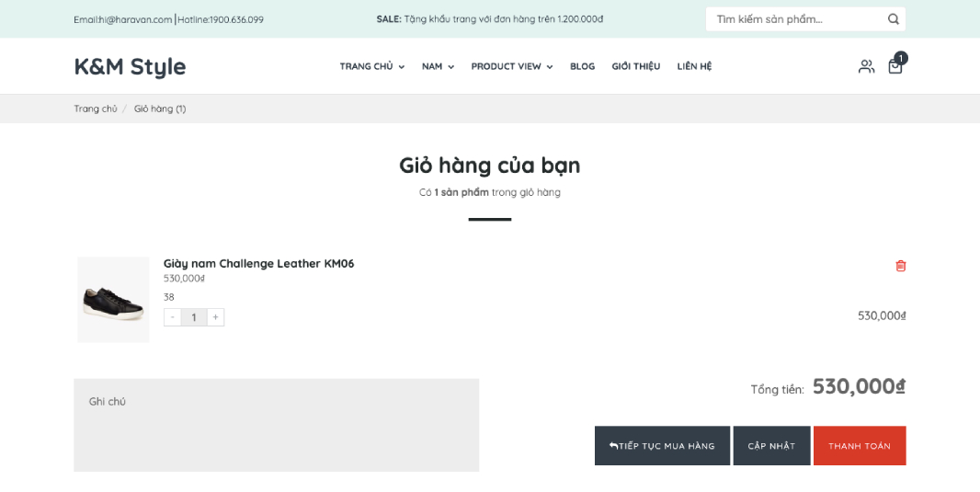The width and height of the screenshot is (980, 492).
Task: Click the cart count badge
Action: 901,58
